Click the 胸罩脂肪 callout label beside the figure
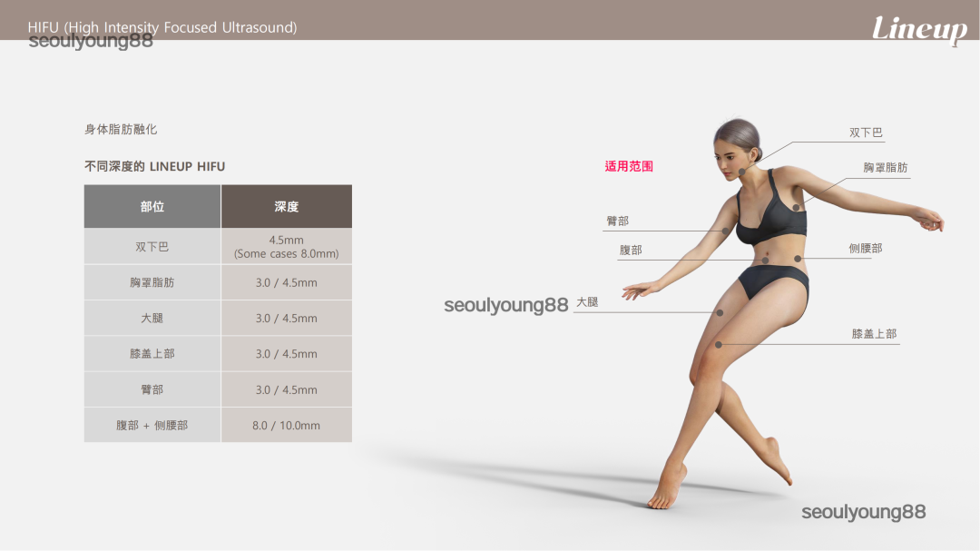 pyautogui.click(x=886, y=168)
